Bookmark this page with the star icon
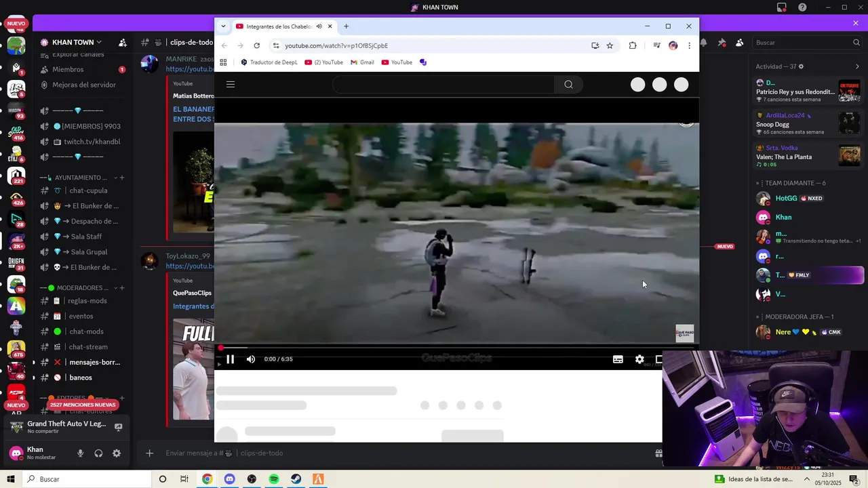The width and height of the screenshot is (868, 488). click(x=610, y=45)
